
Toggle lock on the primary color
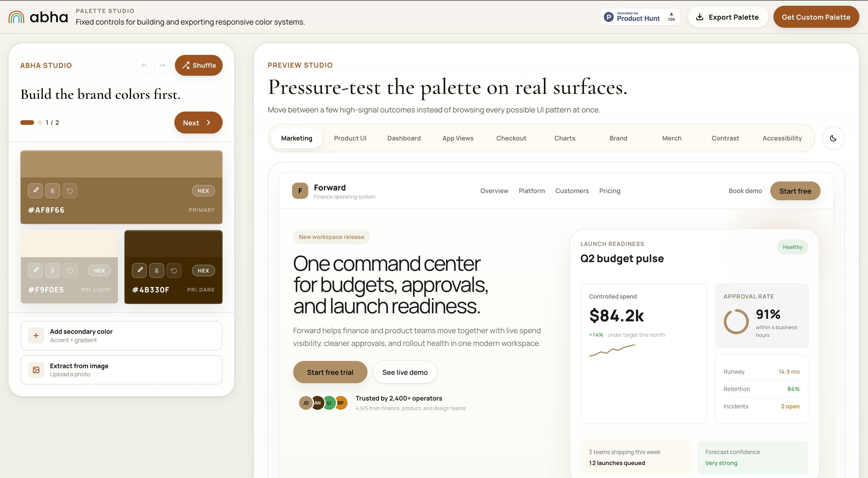[x=53, y=191]
